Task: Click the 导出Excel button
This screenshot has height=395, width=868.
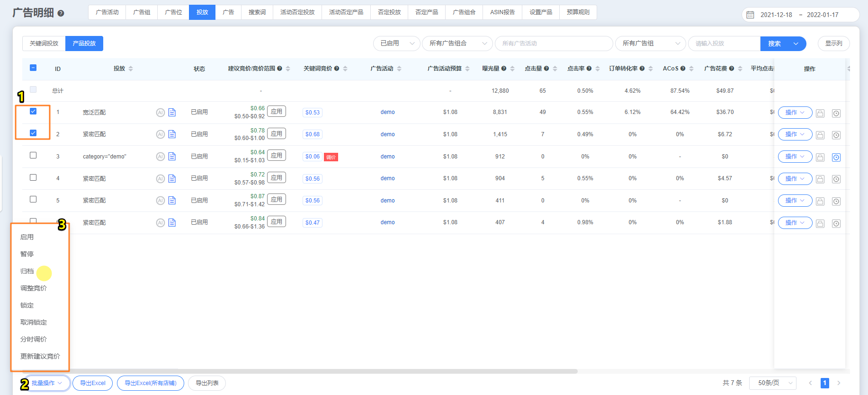Action: pos(92,383)
